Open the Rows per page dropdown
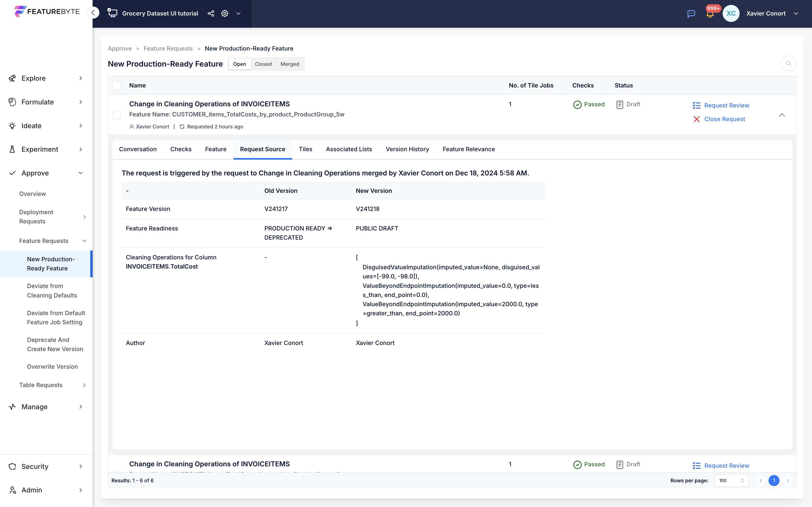Viewport: 812px width, 507px height. coord(731,480)
